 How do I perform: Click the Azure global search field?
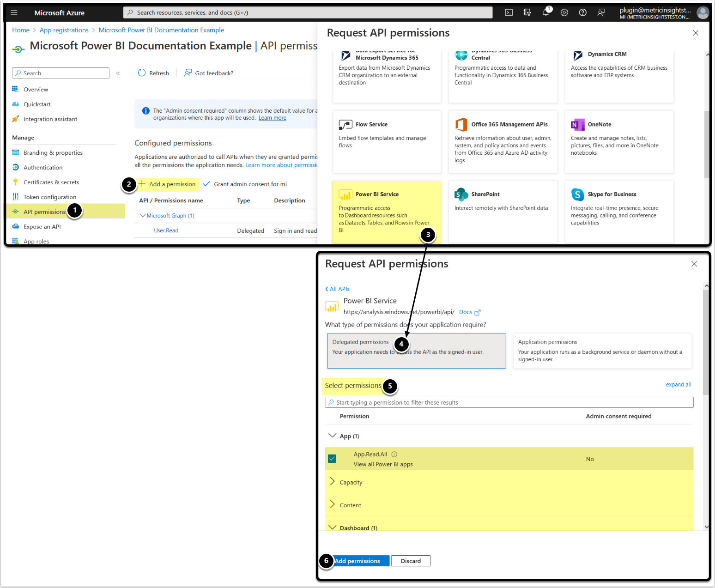click(308, 12)
